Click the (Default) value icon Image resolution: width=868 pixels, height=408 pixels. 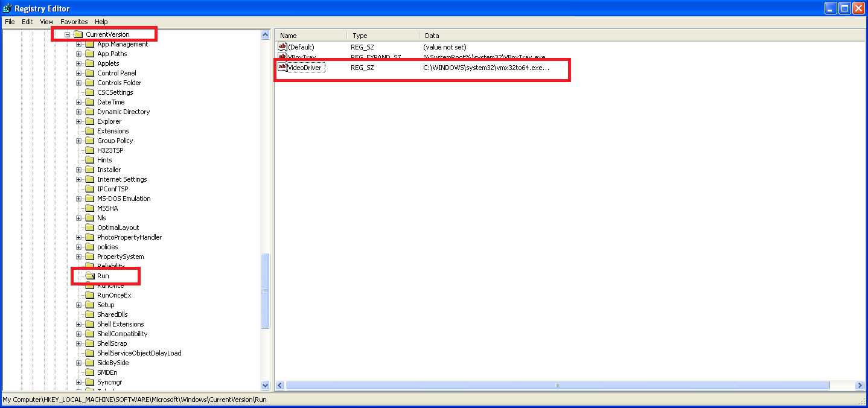(x=282, y=46)
